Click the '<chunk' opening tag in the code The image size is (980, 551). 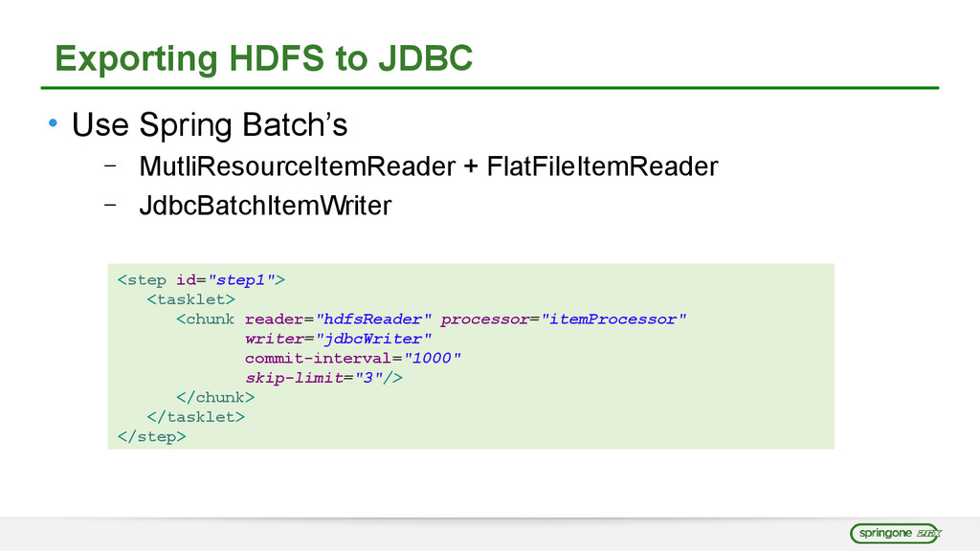pos(205,320)
